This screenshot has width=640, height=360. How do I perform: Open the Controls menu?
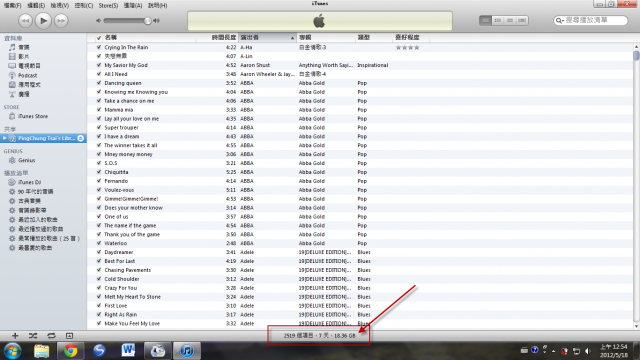tap(84, 5)
